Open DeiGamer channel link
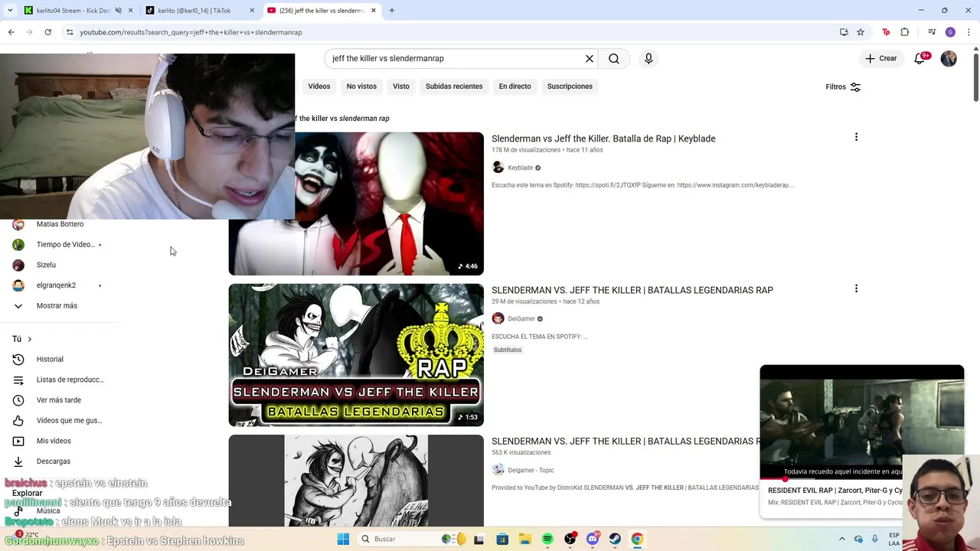This screenshot has width=980, height=551. (x=521, y=319)
